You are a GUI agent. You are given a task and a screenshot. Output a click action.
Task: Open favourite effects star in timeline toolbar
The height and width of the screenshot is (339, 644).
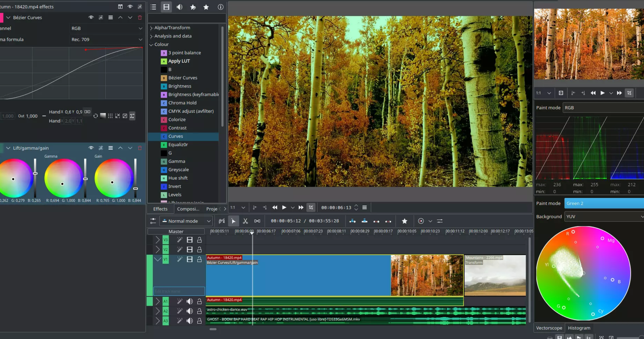[404, 221]
